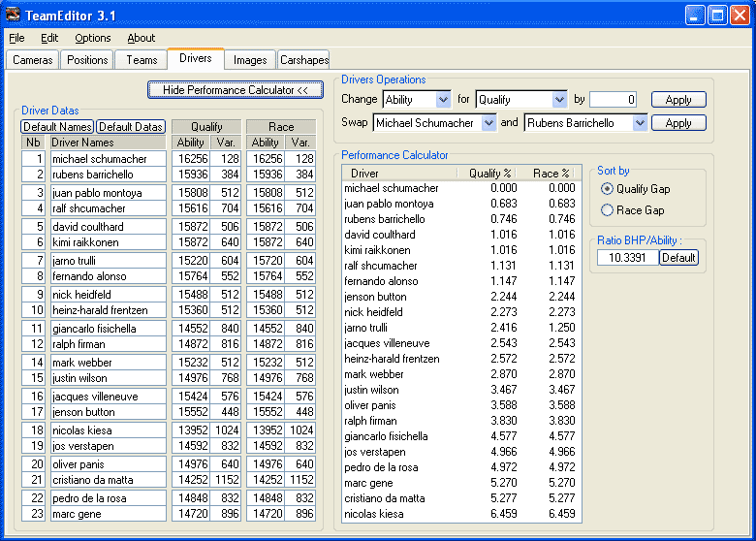The image size is (756, 541).
Task: Click Hide Performance Calculator button
Action: 236,90
